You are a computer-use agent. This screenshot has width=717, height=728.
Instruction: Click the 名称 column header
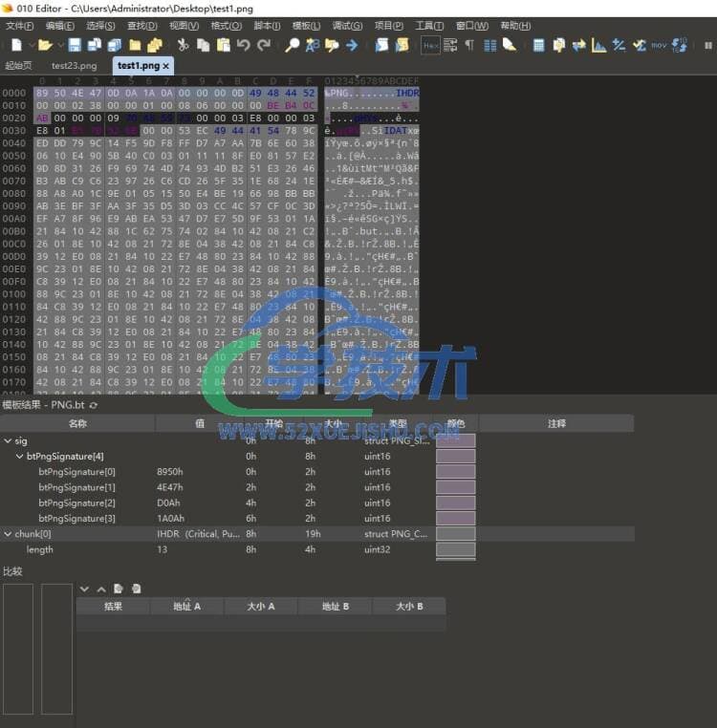78,423
